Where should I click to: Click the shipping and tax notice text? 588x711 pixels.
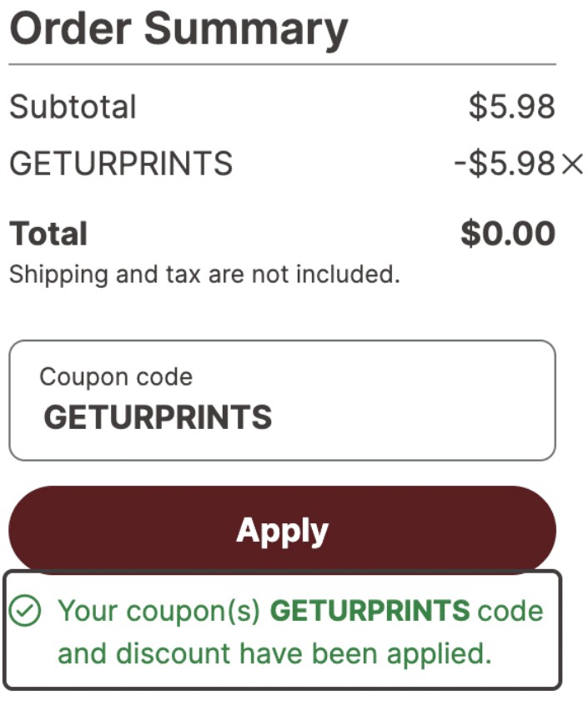pos(203,272)
